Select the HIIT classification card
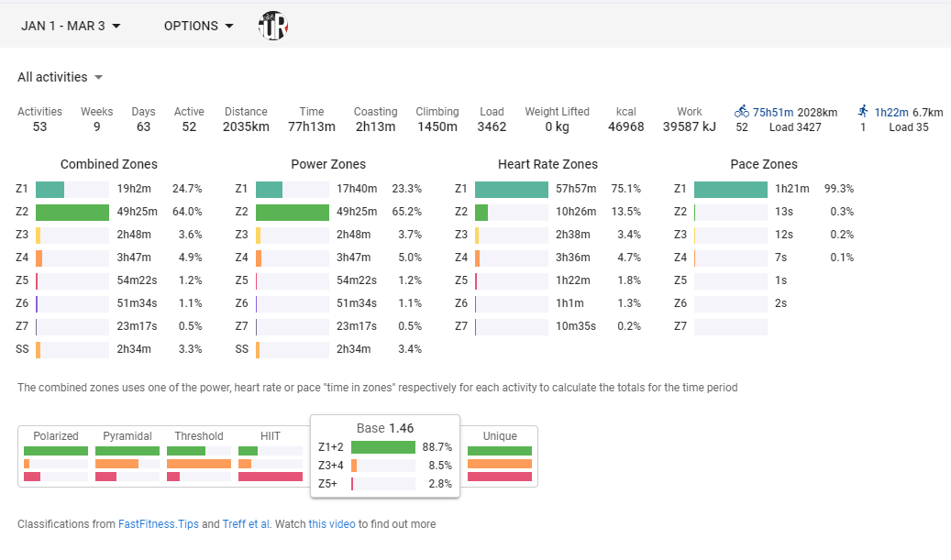This screenshot has width=951, height=560. 271,456
